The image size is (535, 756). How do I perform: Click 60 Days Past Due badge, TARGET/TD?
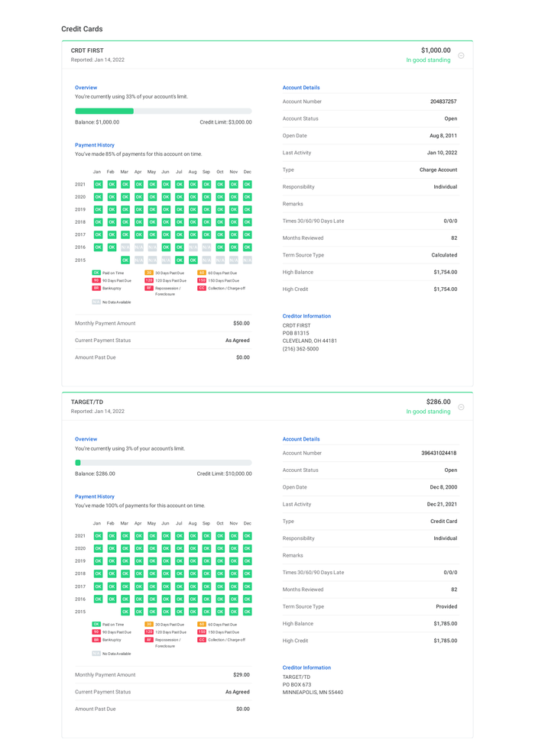202,625
